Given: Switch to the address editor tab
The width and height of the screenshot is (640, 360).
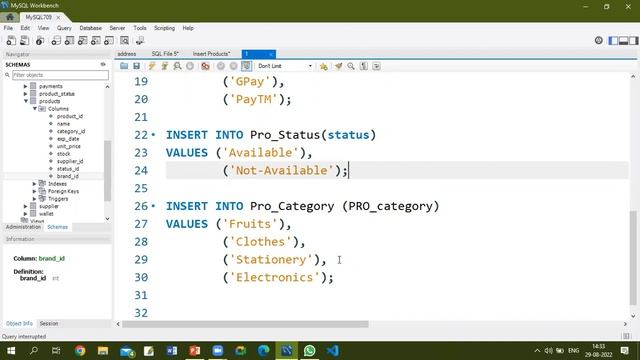Looking at the screenshot, I should pyautogui.click(x=127, y=54).
